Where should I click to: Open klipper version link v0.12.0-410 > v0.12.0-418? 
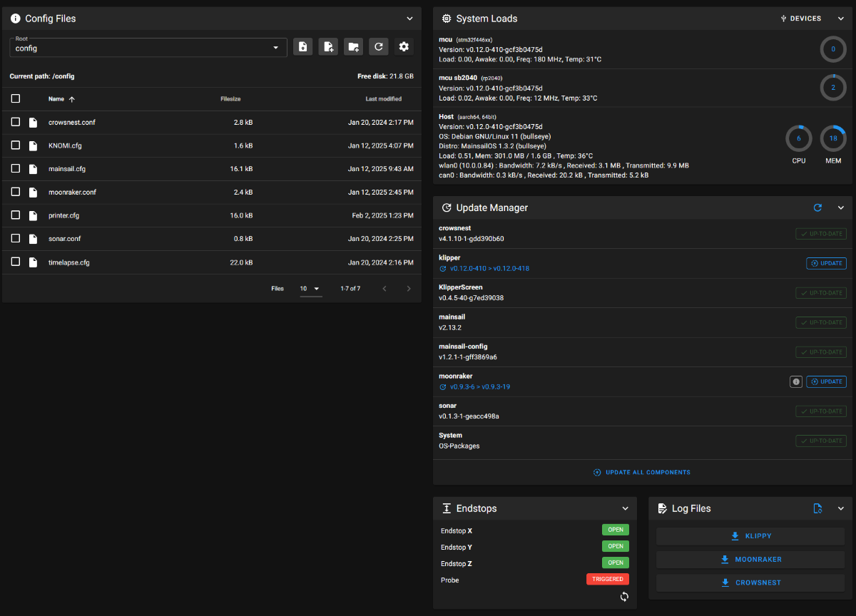[x=489, y=269]
